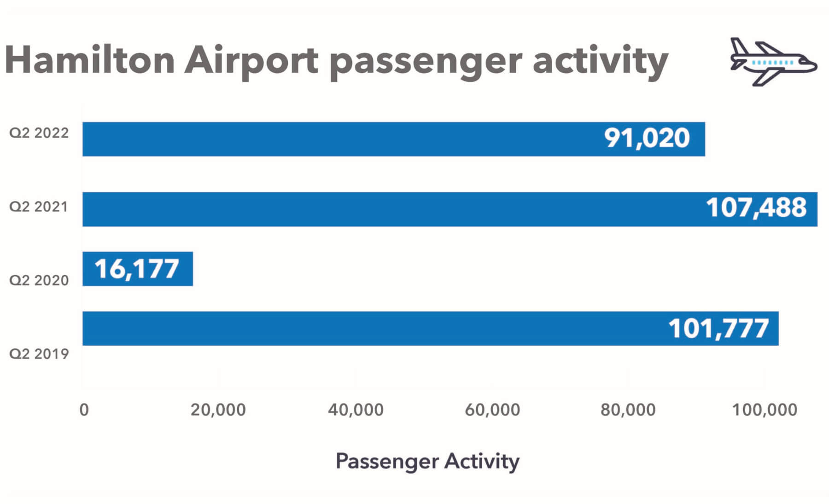829x504 pixels.
Task: Click the Q2 2020 axis label
Action: tap(39, 280)
